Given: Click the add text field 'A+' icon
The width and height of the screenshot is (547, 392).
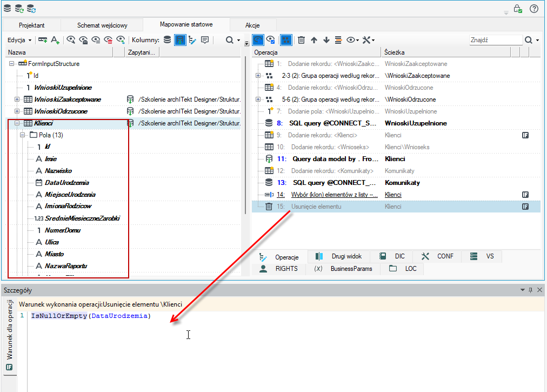Looking at the screenshot, I should tap(55, 40).
